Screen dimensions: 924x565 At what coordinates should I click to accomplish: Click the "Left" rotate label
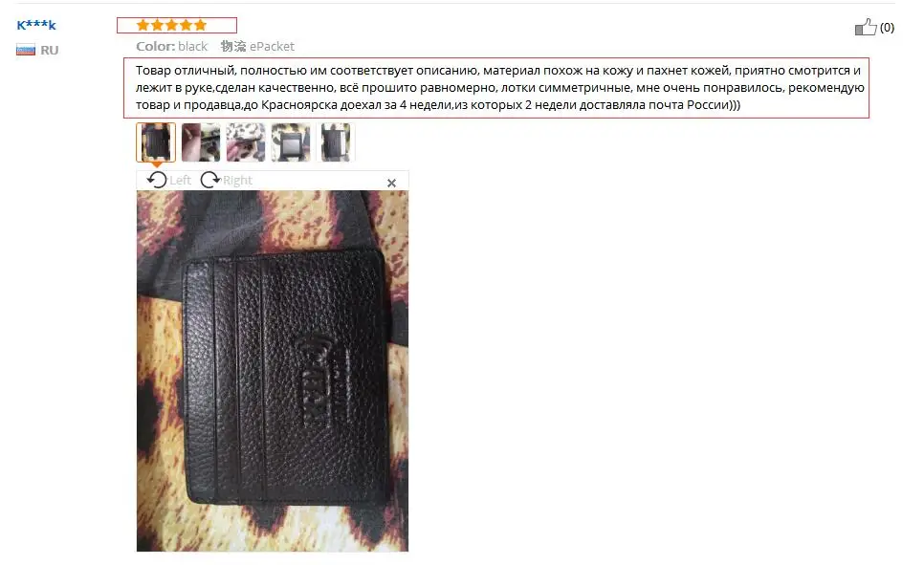181,181
